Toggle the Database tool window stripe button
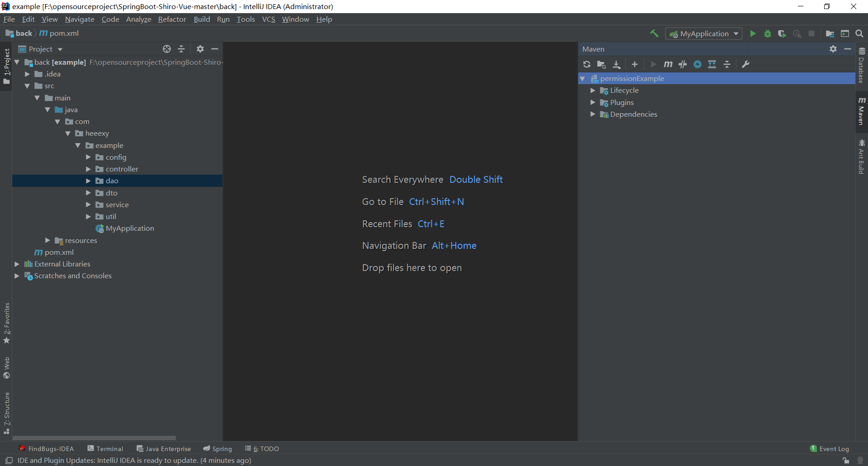Image resolution: width=868 pixels, height=466 pixels. 862,65
